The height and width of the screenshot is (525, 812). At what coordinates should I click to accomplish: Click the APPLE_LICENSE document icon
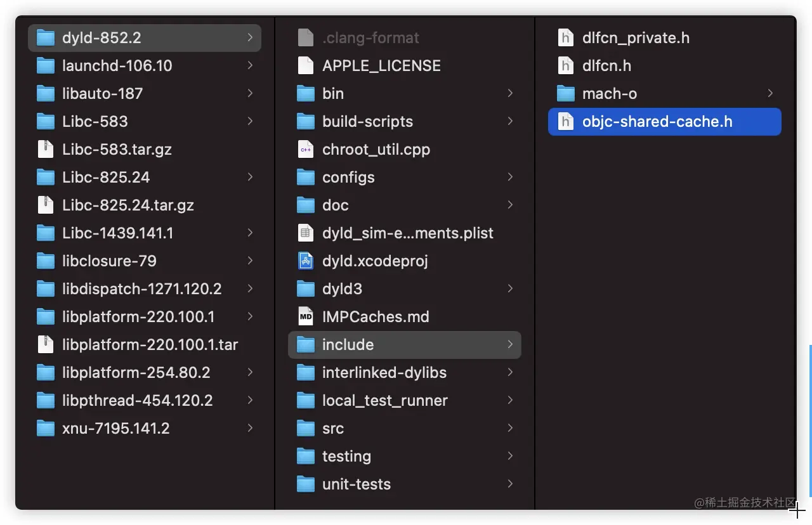click(x=306, y=65)
